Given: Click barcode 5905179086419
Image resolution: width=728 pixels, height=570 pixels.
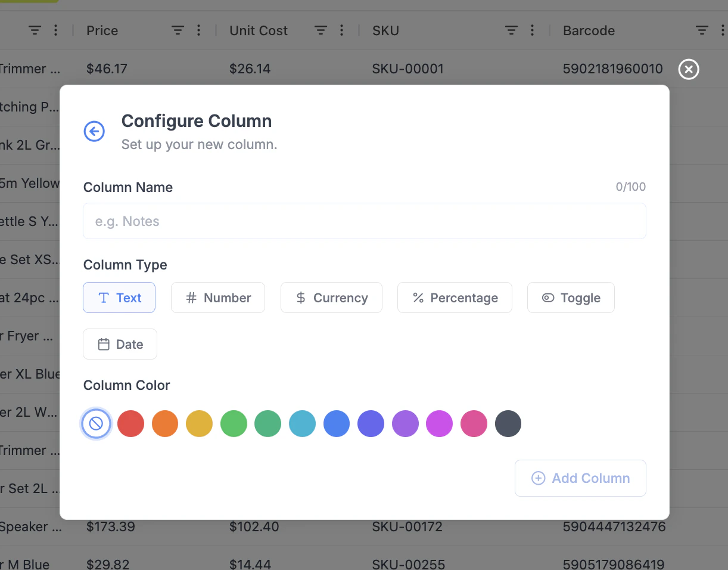Looking at the screenshot, I should 614,564.
